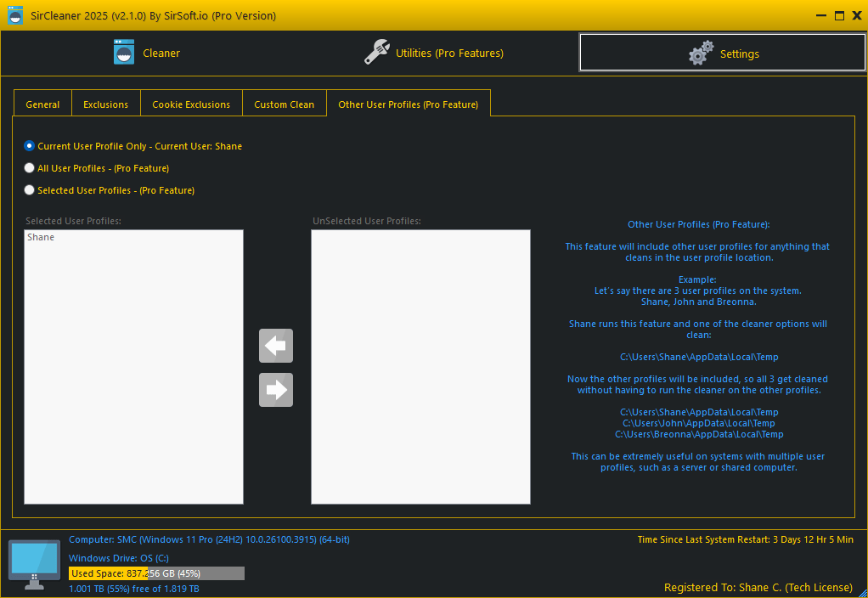Click the C:\Users\John\AppData\Local\Temp path text
Screen dimensions: 868x598
pyautogui.click(x=699, y=423)
